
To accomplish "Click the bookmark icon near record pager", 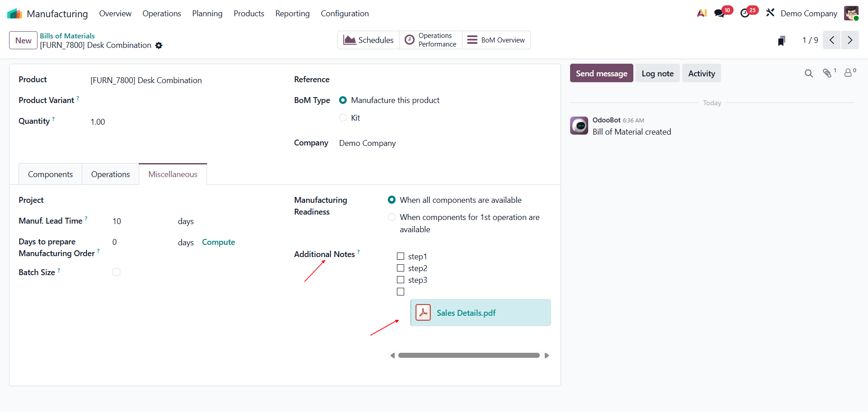I will (x=782, y=41).
